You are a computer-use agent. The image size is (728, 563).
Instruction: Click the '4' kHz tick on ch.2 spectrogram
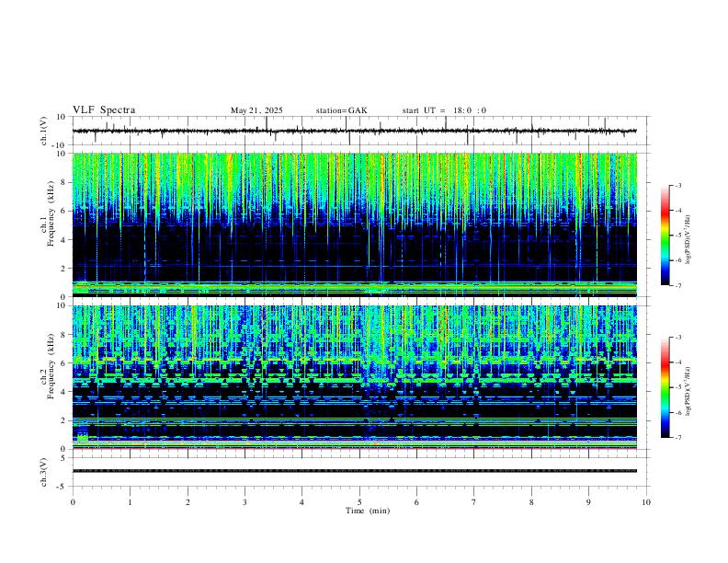pyautogui.click(x=64, y=392)
